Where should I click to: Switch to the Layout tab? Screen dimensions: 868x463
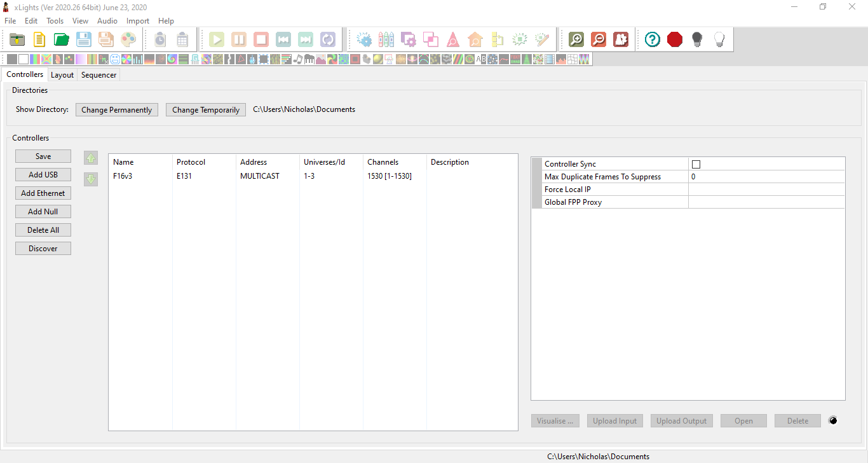tap(62, 74)
